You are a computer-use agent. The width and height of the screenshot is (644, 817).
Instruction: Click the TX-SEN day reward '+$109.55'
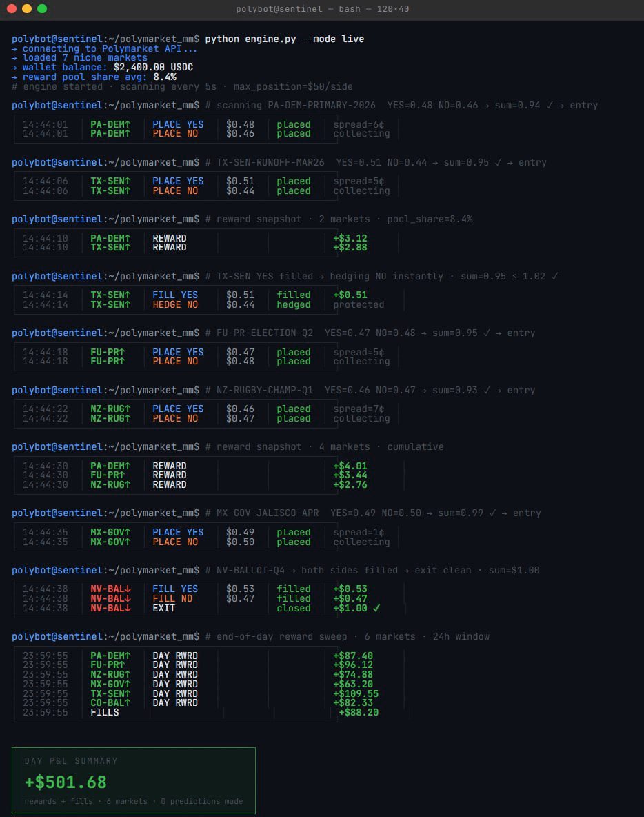356,693
